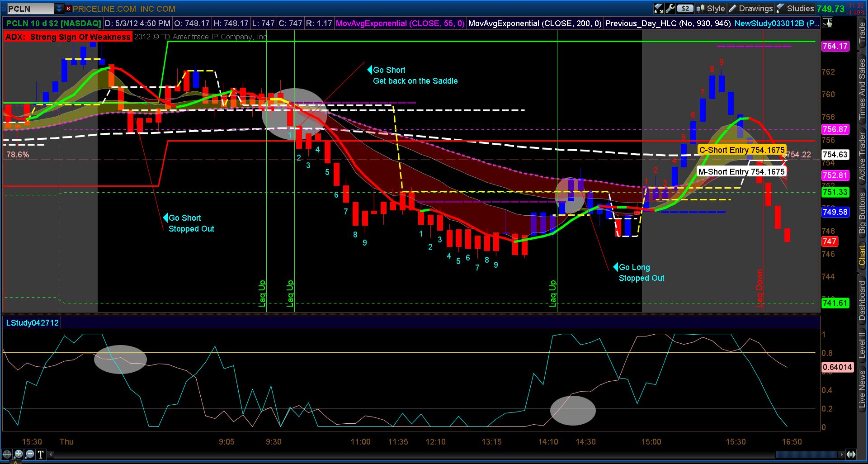Click the zoom out magnifier icon

[x=30, y=455]
